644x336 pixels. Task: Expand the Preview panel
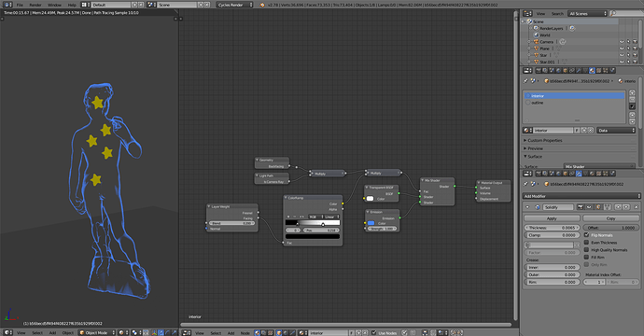pos(535,148)
